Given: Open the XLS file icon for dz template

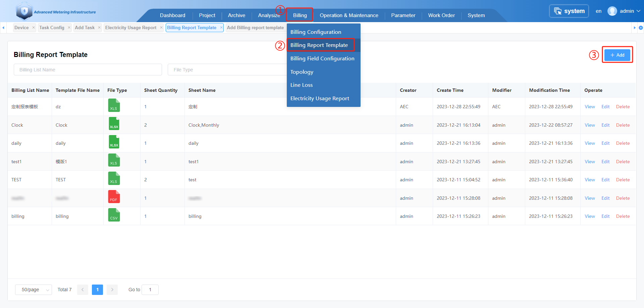Looking at the screenshot, I should [x=114, y=105].
